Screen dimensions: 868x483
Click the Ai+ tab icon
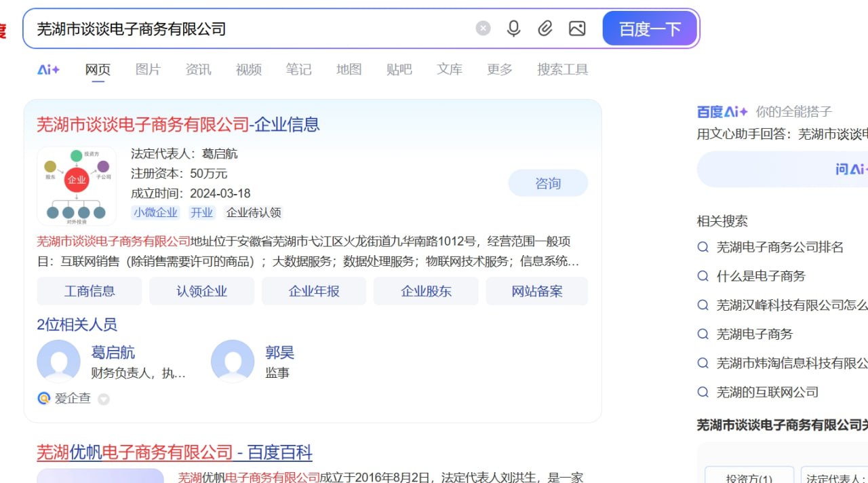[47, 69]
